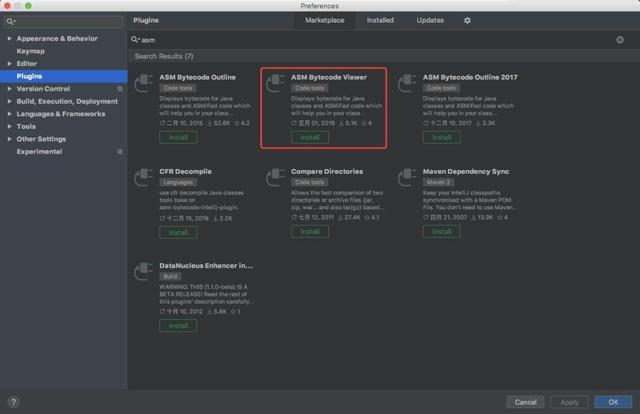The width and height of the screenshot is (640, 414).
Task: Click the Version Control project-level icon
Action: click(x=120, y=89)
